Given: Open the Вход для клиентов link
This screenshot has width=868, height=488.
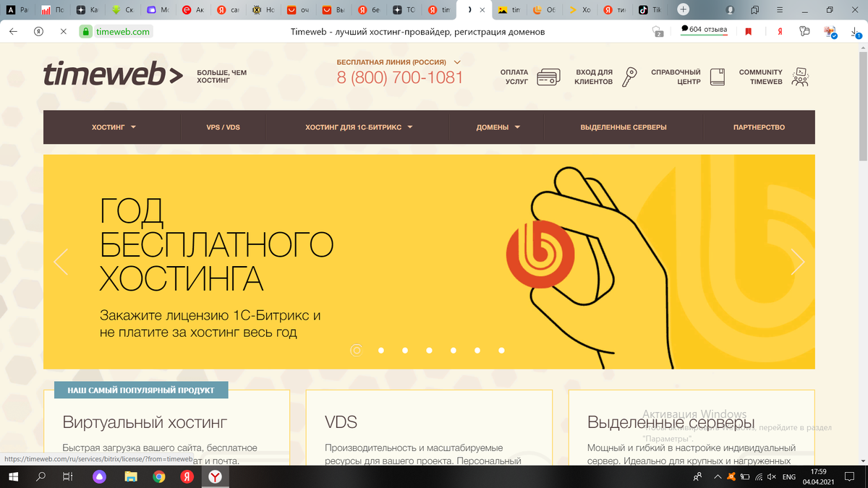Looking at the screenshot, I should [x=594, y=77].
